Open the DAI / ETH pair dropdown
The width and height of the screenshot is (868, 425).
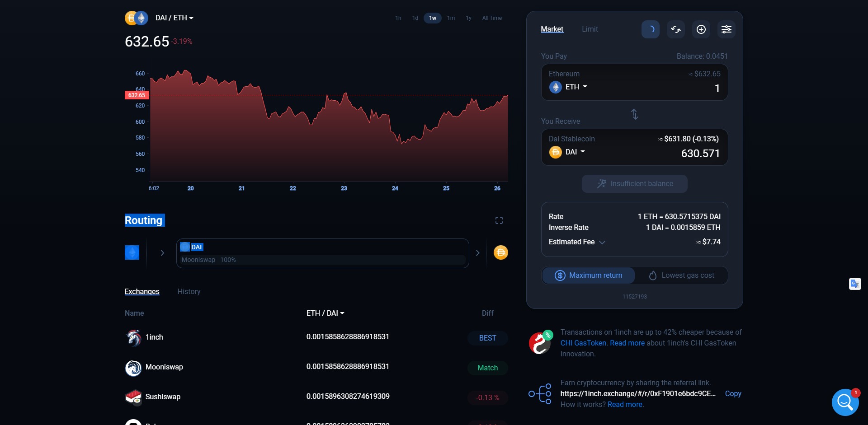point(175,18)
